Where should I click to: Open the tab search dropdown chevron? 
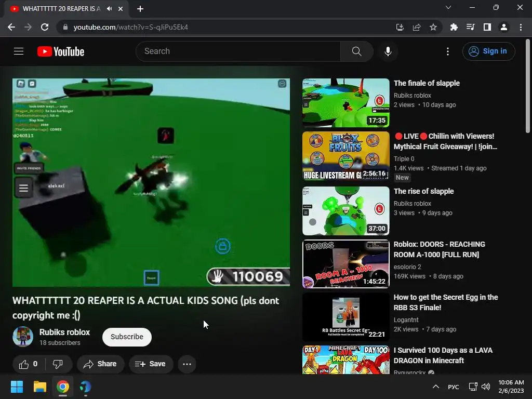tap(448, 7)
